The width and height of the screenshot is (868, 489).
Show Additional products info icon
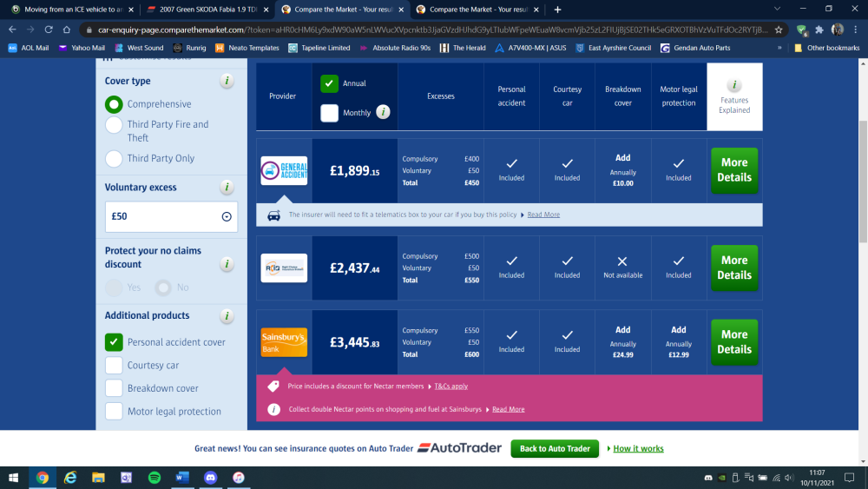click(x=227, y=315)
